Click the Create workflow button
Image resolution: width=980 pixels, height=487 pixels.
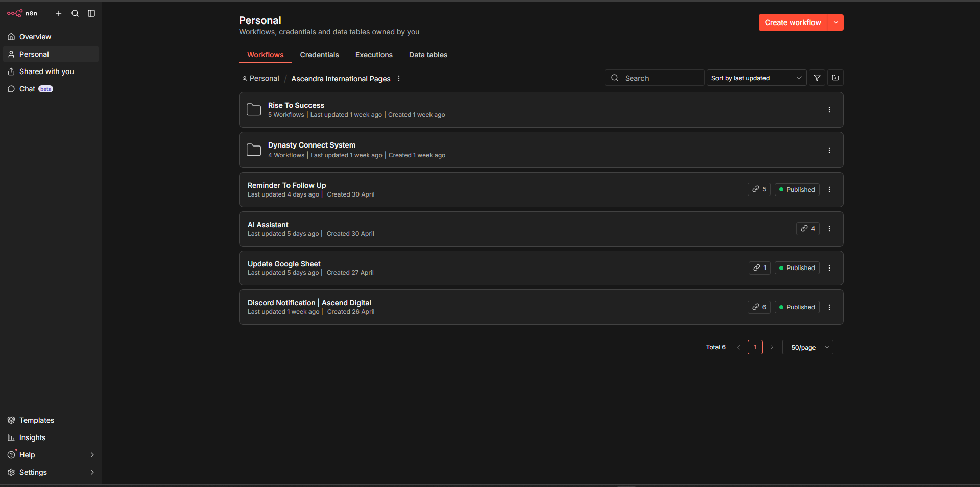click(793, 22)
